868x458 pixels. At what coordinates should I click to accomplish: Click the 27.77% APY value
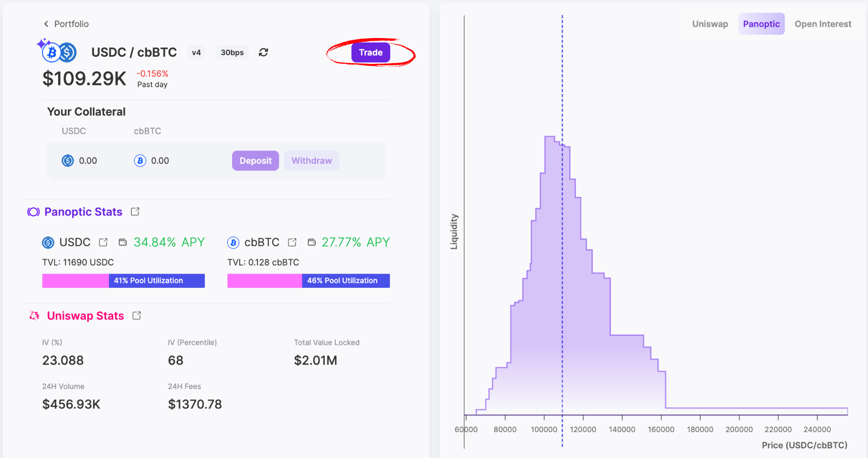(x=356, y=242)
